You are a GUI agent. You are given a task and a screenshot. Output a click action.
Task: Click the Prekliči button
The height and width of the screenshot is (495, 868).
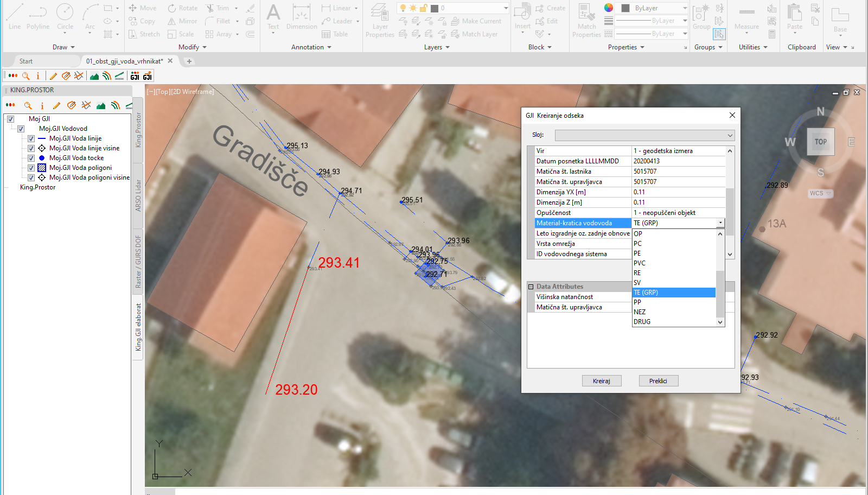point(659,381)
